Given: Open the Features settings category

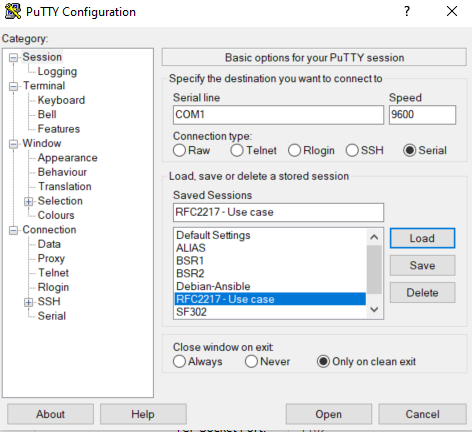Looking at the screenshot, I should [x=59, y=129].
